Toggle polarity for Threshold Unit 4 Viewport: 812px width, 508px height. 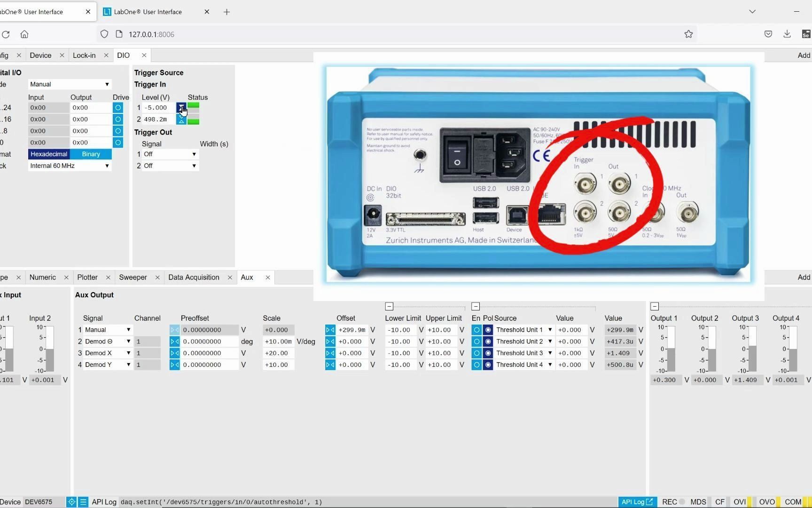tap(488, 365)
